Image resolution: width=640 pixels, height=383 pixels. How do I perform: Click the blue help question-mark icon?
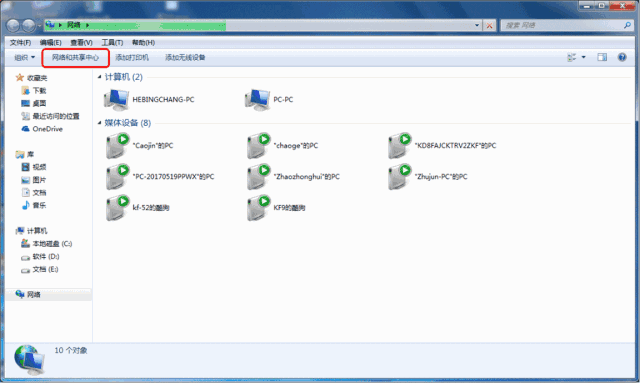point(622,57)
